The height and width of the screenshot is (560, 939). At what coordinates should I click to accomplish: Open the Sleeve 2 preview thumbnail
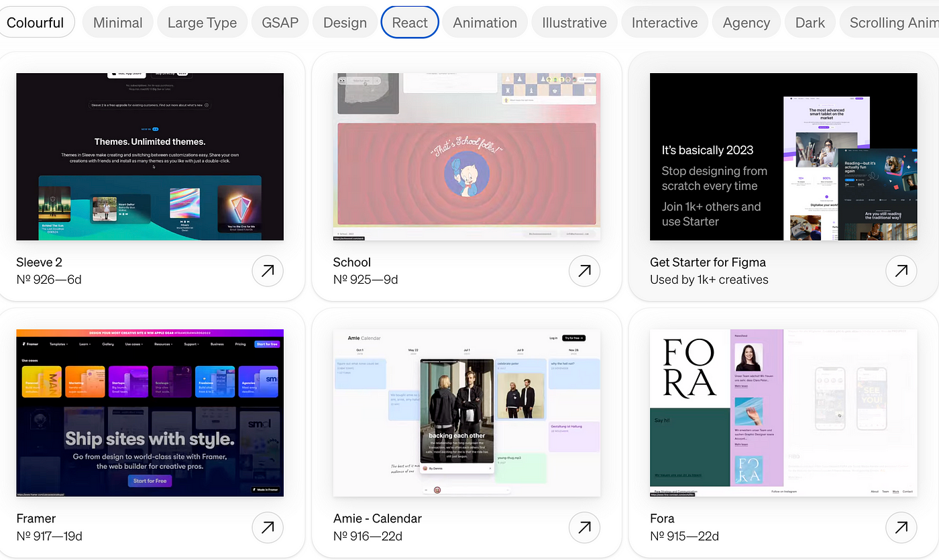point(150,156)
